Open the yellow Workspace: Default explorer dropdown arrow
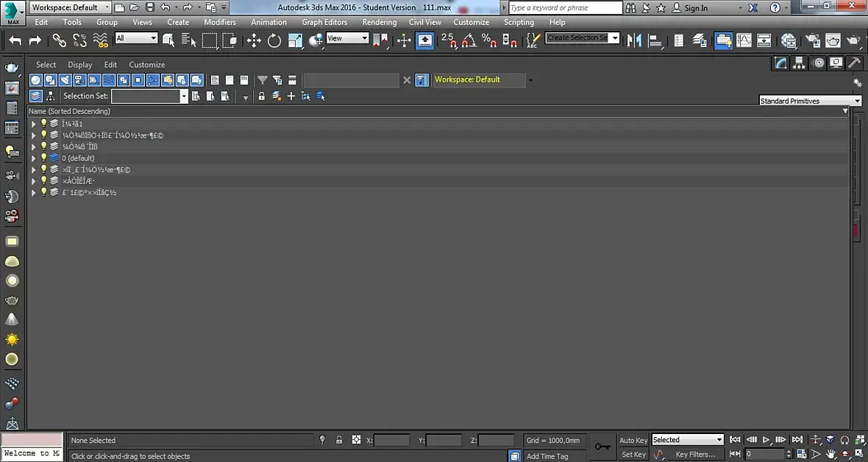 (x=530, y=79)
